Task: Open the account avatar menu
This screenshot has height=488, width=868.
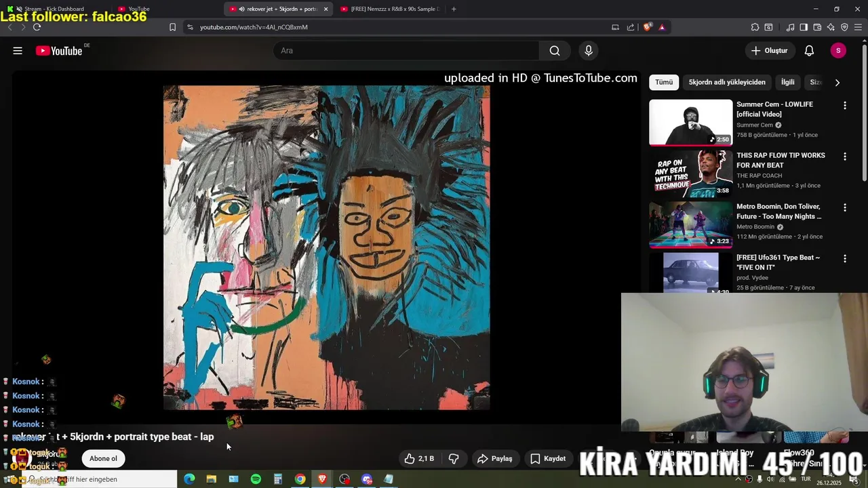Action: point(838,51)
